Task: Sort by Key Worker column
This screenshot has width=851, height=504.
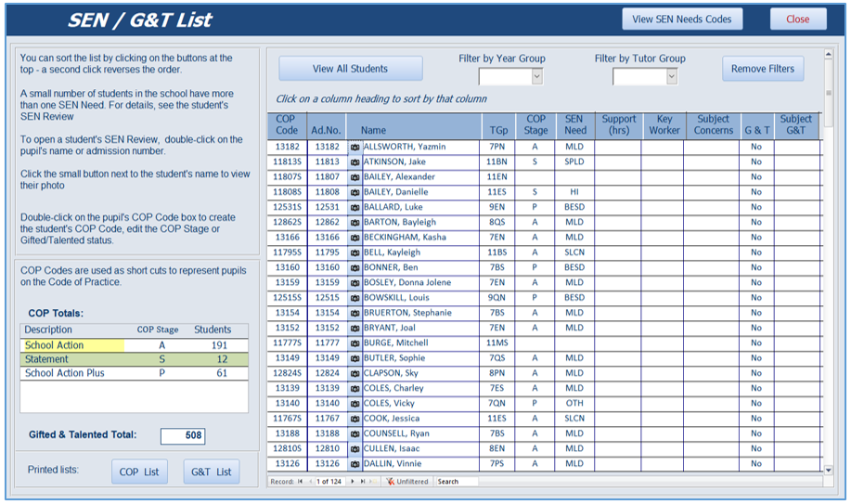Action: click(664, 125)
